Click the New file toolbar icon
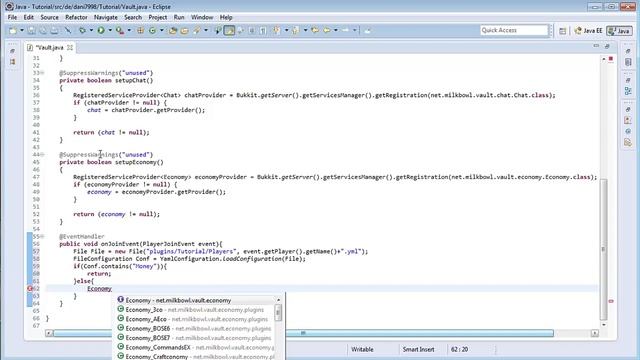Viewport: 640px width, 360px height. point(13,31)
